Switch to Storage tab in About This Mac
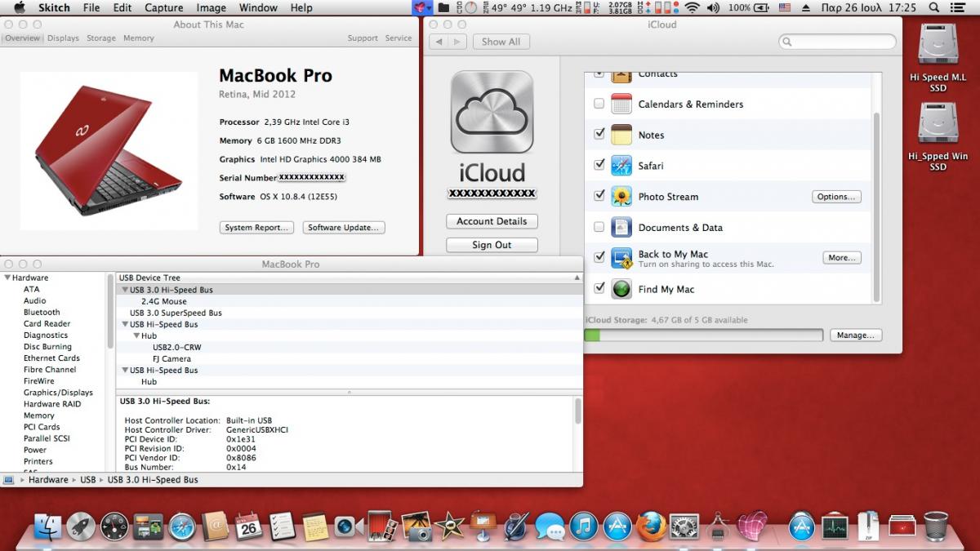 pos(101,38)
